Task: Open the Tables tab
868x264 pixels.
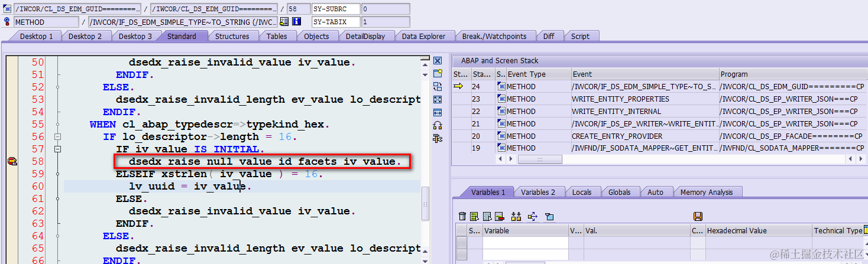Action: (277, 36)
